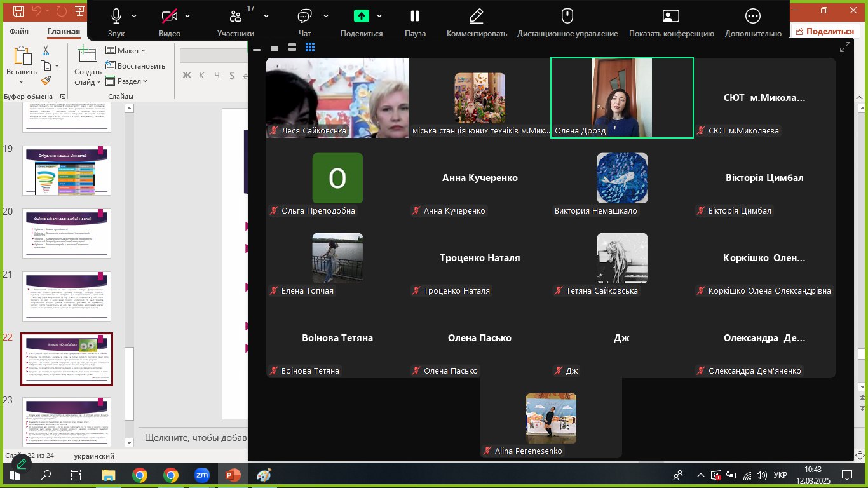Click Создать слайд button
The image size is (868, 488).
click(88, 66)
